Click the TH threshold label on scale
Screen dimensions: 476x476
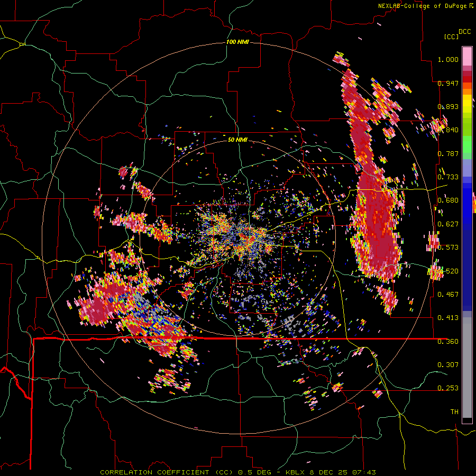click(454, 412)
